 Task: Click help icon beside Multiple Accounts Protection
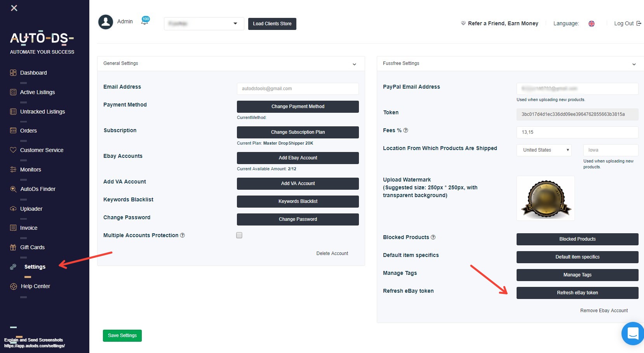[x=183, y=235]
